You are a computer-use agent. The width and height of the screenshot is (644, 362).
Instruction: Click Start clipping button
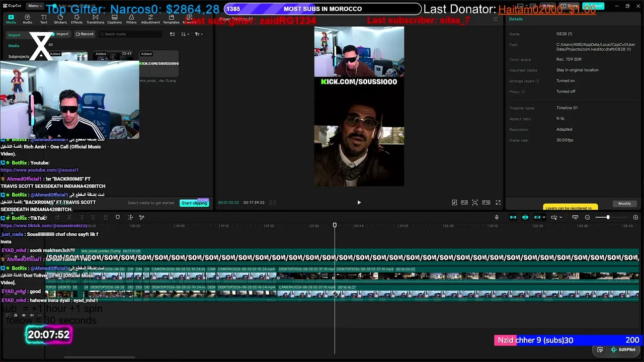point(194,203)
